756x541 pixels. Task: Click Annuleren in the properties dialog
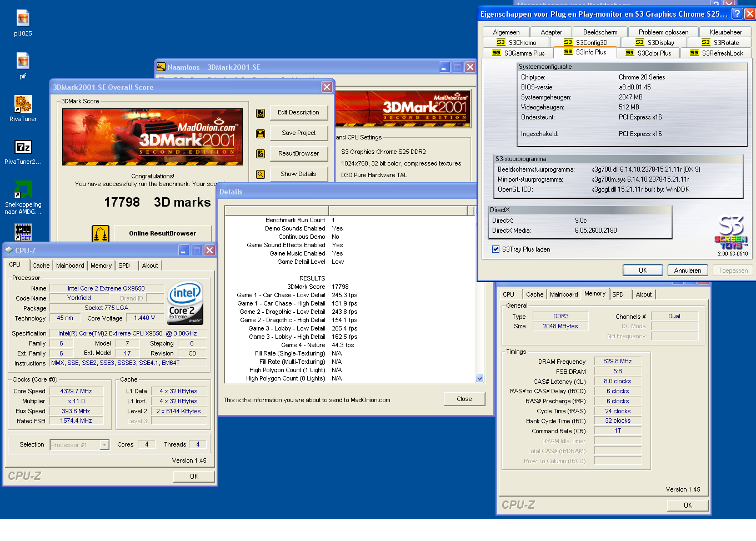(688, 270)
